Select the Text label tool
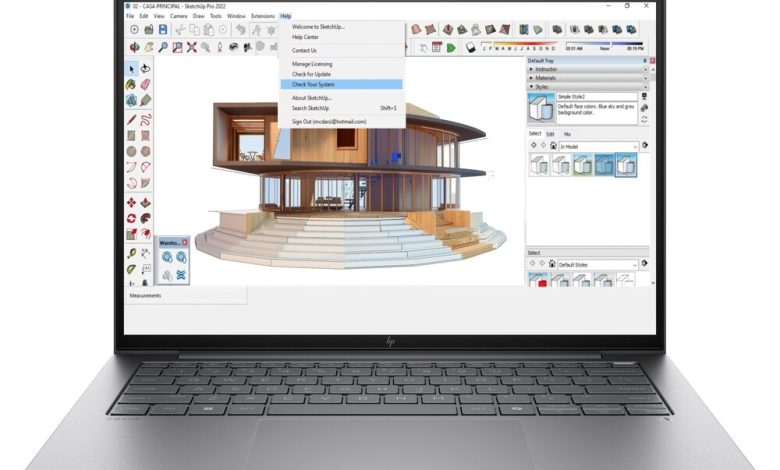The height and width of the screenshot is (470, 780). point(145,270)
